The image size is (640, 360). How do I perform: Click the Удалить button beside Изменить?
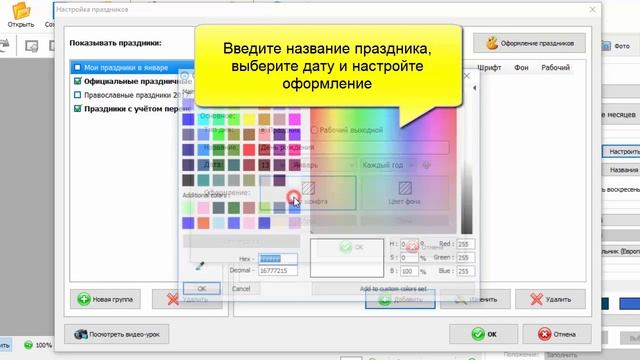click(550, 299)
